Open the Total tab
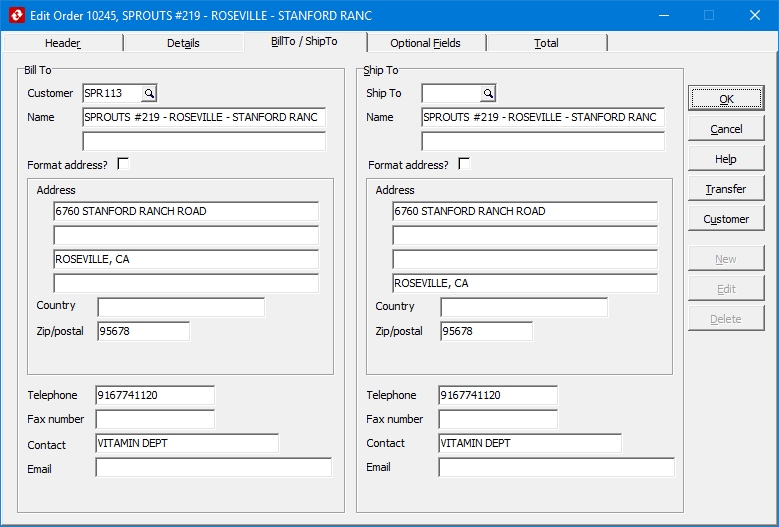The image size is (779, 527). coord(546,43)
